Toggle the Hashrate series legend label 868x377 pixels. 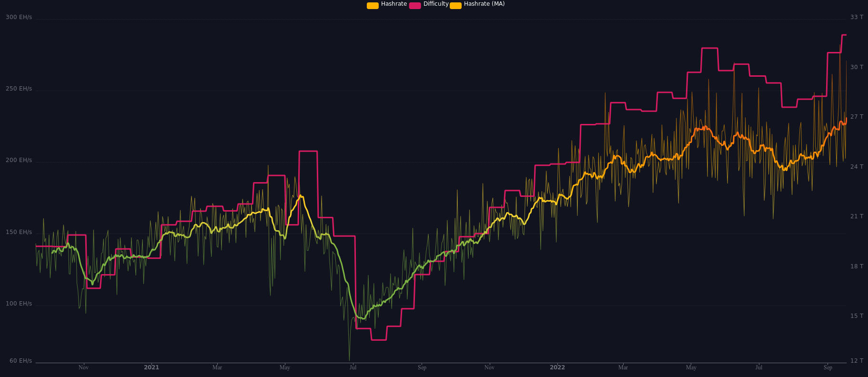394,4
